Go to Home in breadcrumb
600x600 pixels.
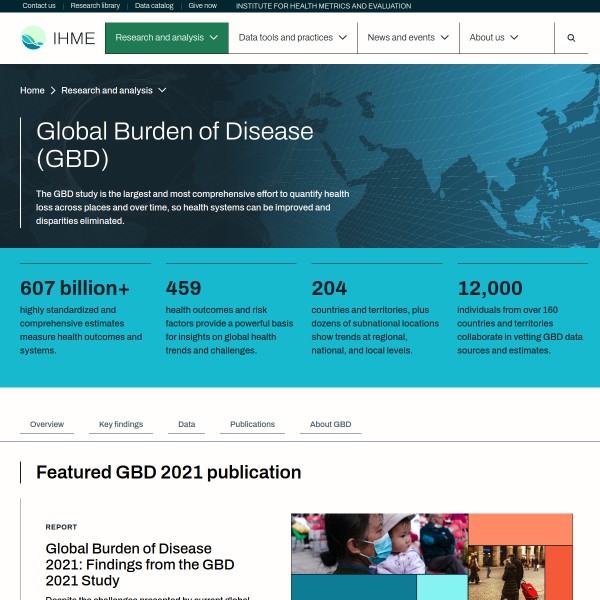[x=32, y=90]
